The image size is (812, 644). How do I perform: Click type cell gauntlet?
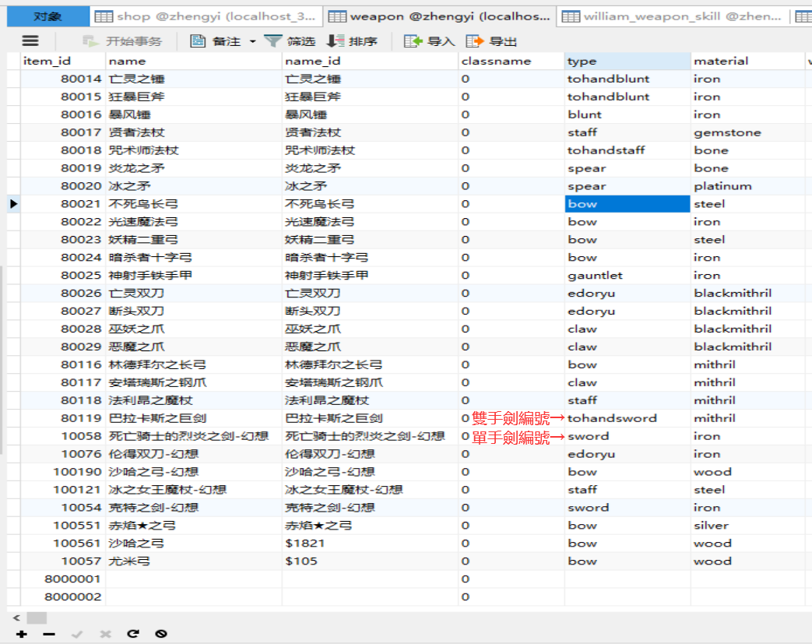(x=627, y=275)
